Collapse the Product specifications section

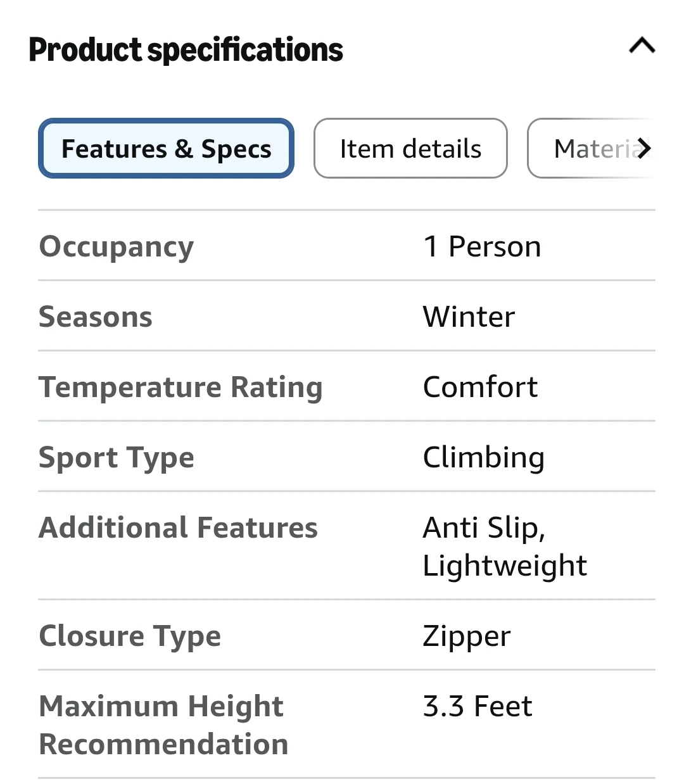(x=642, y=46)
